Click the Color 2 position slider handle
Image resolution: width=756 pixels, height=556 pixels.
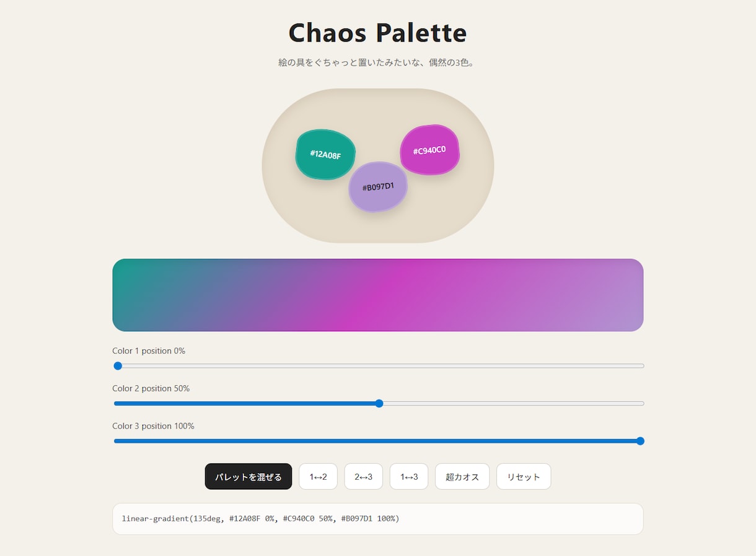click(x=379, y=404)
